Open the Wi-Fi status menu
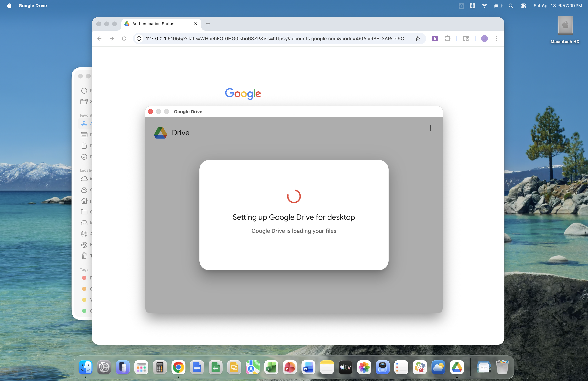Viewport: 588px width, 381px height. click(484, 6)
